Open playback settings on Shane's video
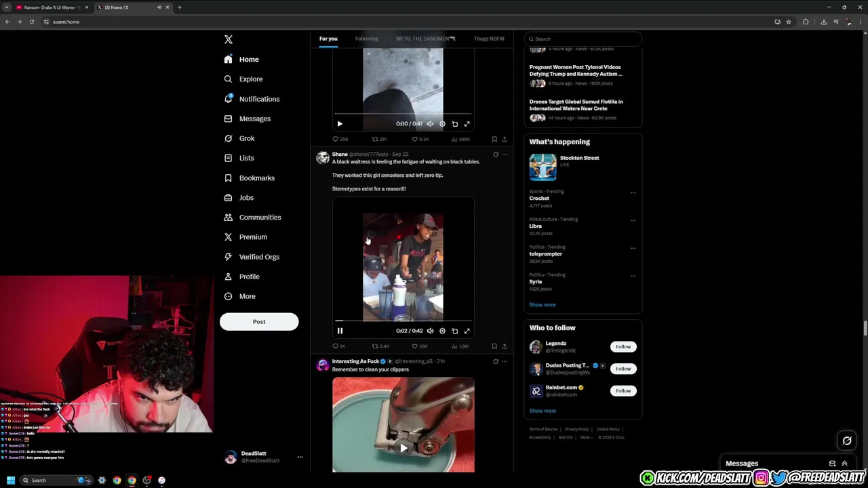The width and height of the screenshot is (868, 488). click(x=442, y=331)
